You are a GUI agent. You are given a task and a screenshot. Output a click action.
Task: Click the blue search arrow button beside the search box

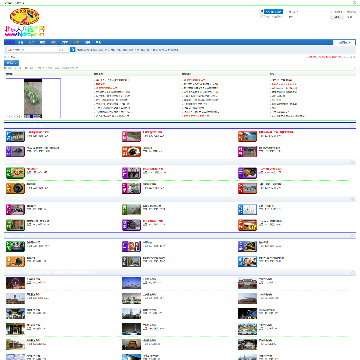pyautogui.click(x=72, y=50)
